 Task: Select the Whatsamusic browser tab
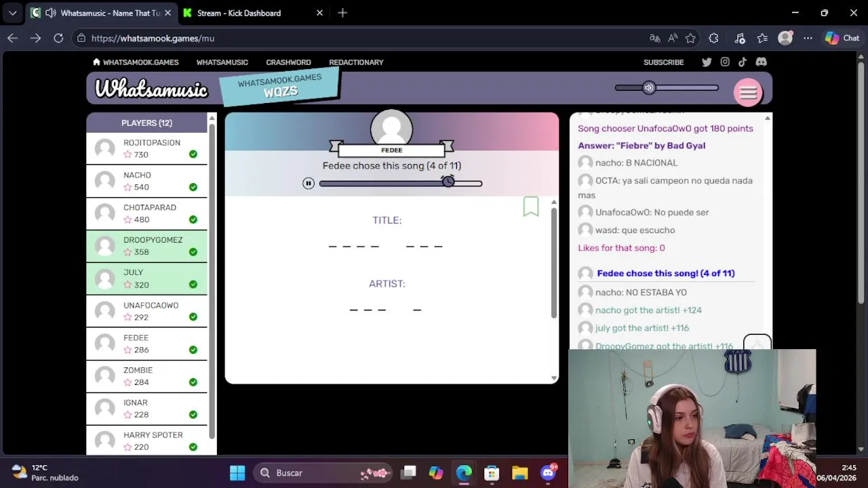(102, 13)
